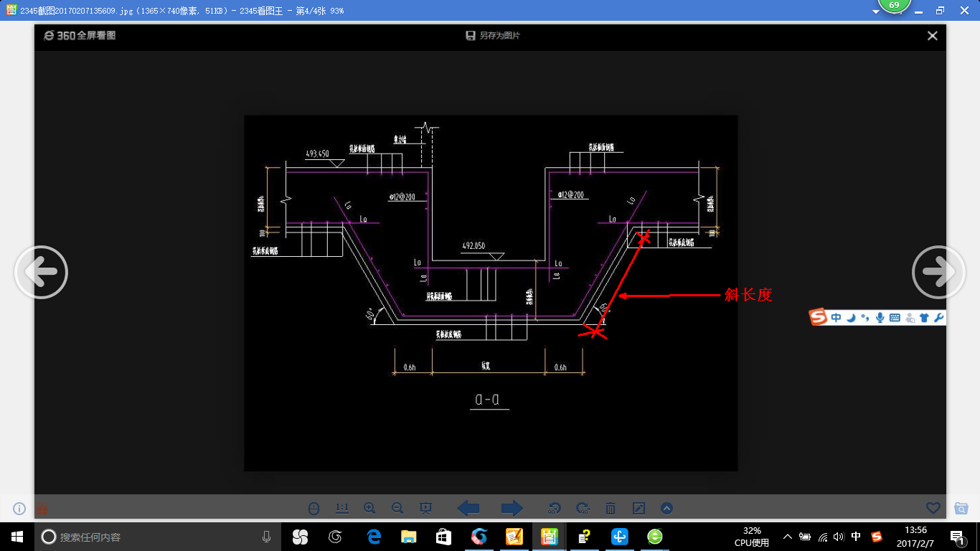Open image info icon in bottom bar

[19, 509]
